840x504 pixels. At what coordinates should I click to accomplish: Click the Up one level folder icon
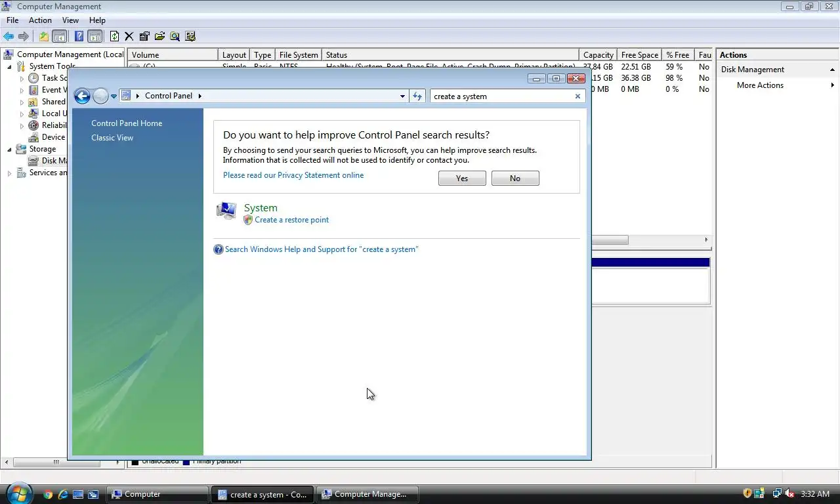[x=44, y=36]
